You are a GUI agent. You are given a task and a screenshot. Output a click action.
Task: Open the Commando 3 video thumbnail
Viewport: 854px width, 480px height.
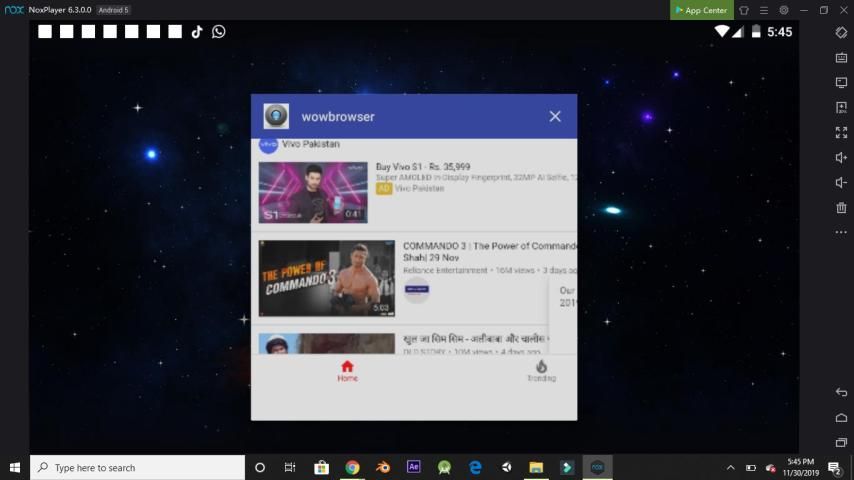pyautogui.click(x=327, y=278)
